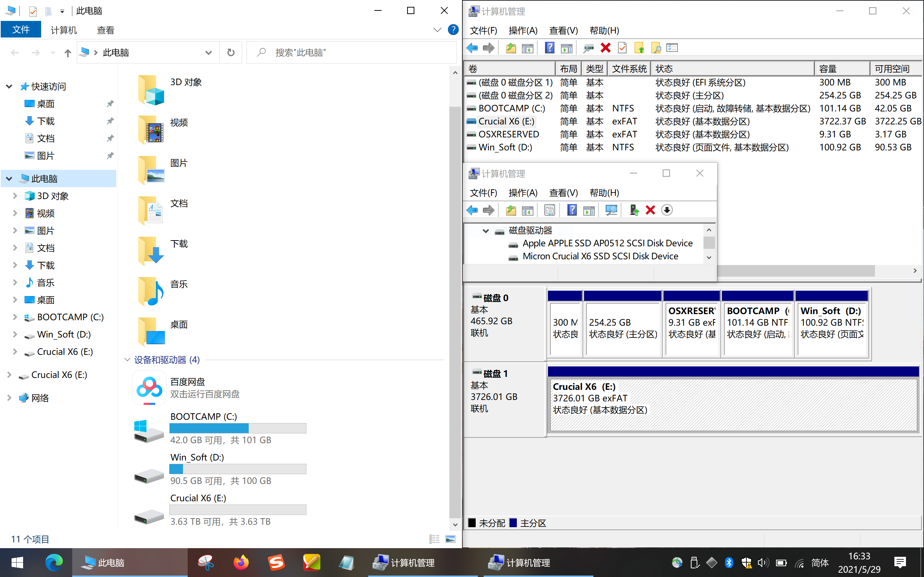Collapse the 磁盘驱动器 device tree node
This screenshot has width=924, height=577.
coord(486,230)
